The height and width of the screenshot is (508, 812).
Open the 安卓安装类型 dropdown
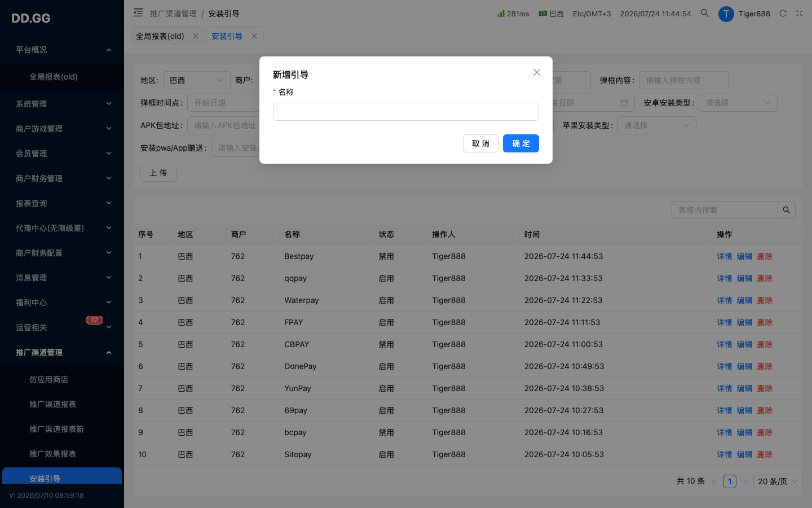click(738, 103)
